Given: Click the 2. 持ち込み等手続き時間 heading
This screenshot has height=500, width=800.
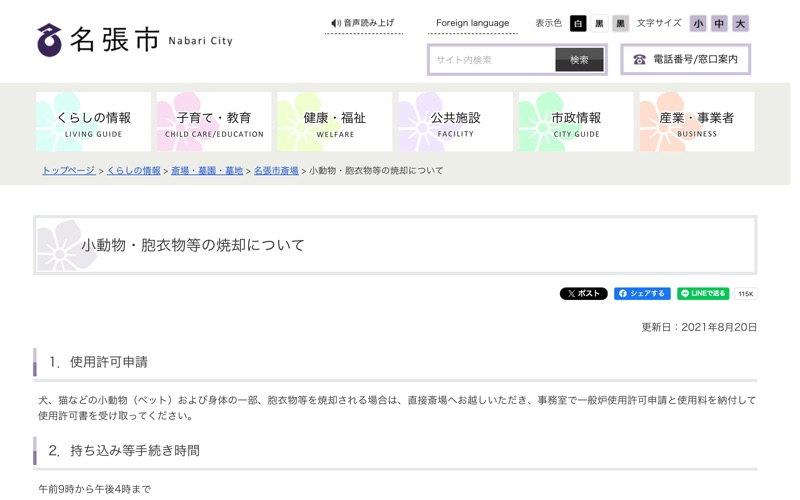Looking at the screenshot, I should click(124, 451).
